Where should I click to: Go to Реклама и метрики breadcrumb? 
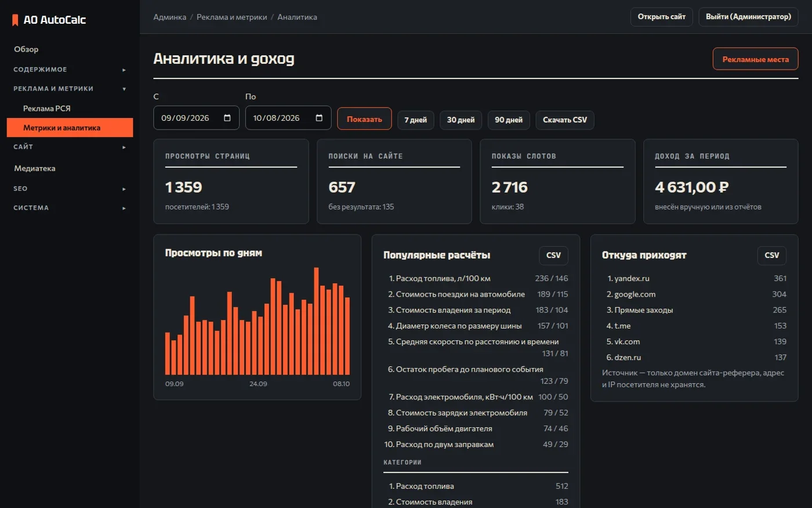[x=232, y=17]
